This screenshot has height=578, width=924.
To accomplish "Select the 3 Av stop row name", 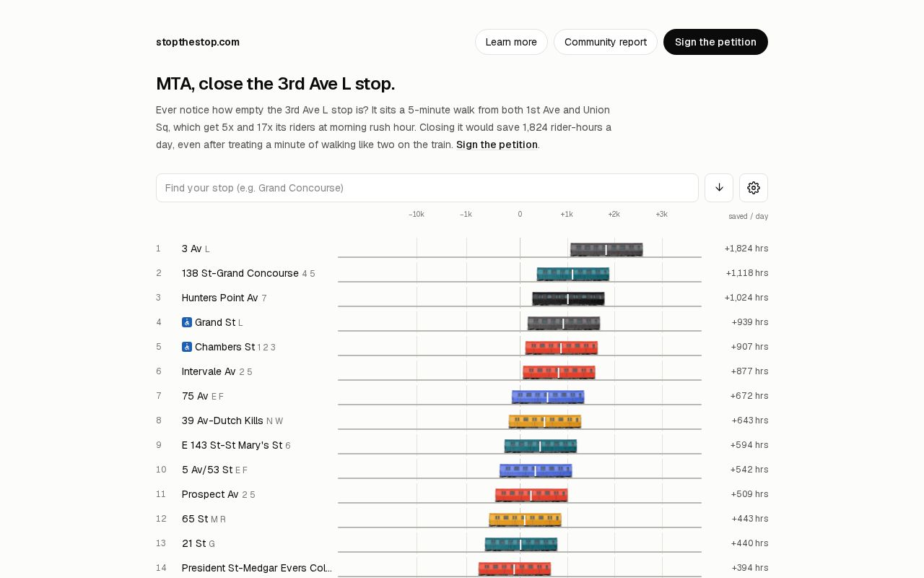I will (x=192, y=249).
